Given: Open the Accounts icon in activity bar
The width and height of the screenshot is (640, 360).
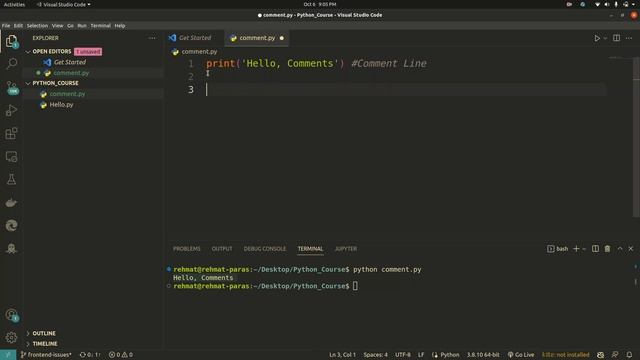Looking at the screenshot, I should pyautogui.click(x=11, y=315).
